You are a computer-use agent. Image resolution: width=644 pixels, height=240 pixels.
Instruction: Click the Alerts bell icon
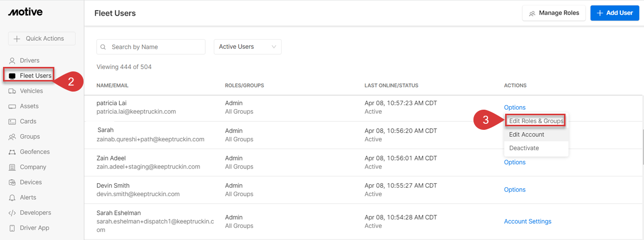click(x=13, y=197)
